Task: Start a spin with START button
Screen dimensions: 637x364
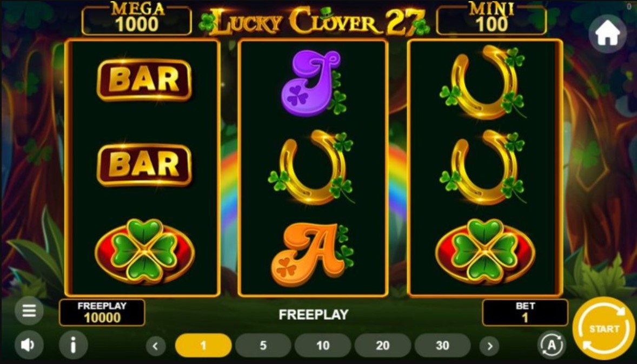Action: point(603,328)
